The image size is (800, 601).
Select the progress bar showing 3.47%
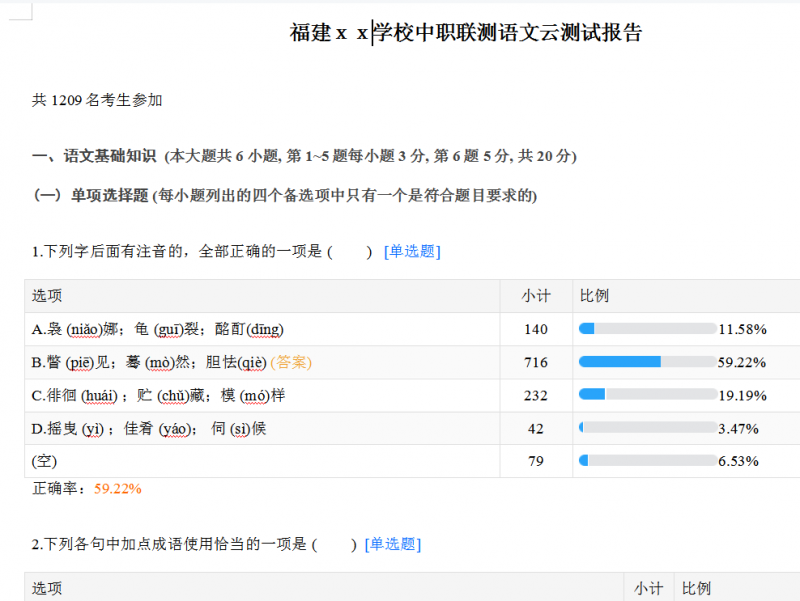(x=646, y=428)
